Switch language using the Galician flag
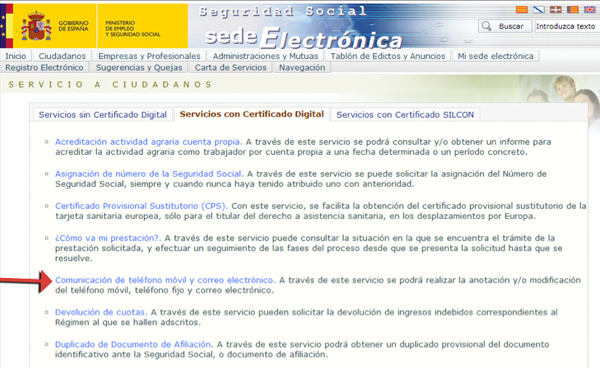Image resolution: width=600 pixels, height=369 pixels. pyautogui.click(x=539, y=10)
